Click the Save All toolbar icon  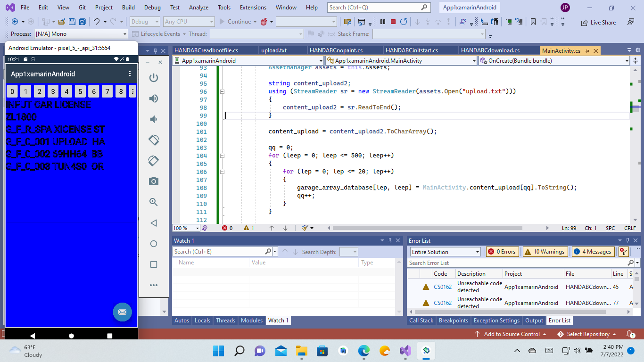click(82, 21)
